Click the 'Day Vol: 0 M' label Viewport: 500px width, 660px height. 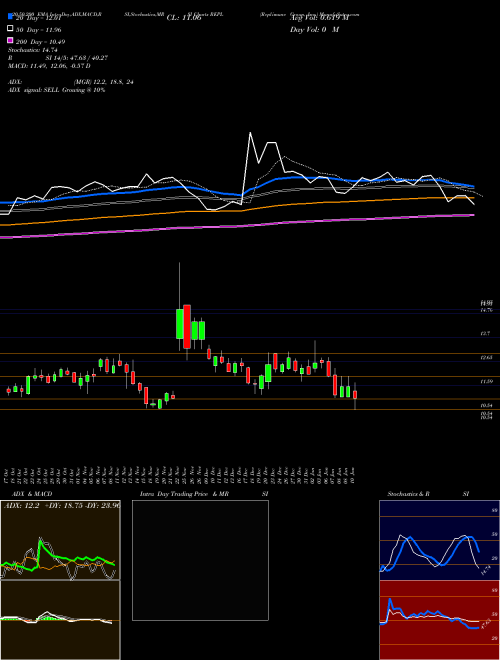[x=314, y=29]
